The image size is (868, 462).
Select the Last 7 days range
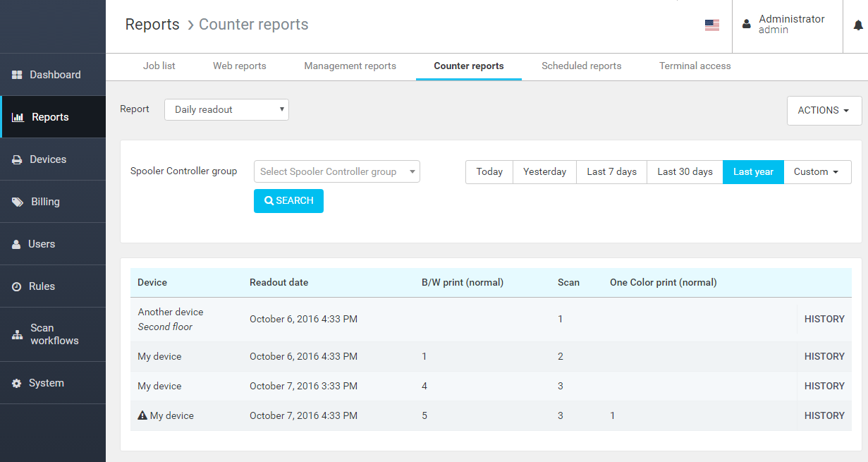(611, 172)
